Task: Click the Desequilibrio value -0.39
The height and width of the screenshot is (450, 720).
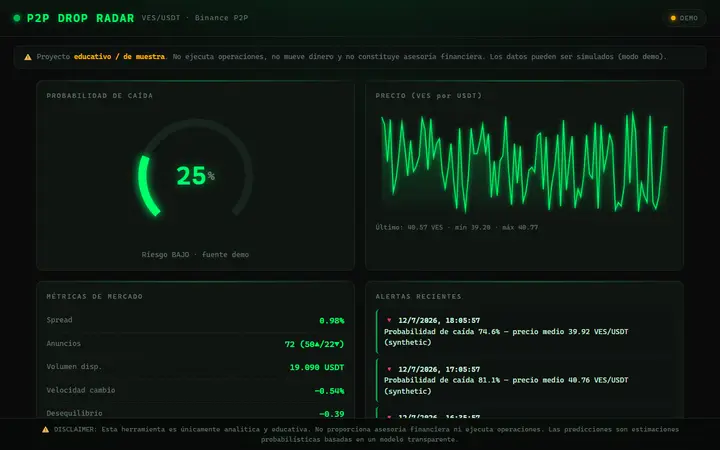Action: point(332,414)
